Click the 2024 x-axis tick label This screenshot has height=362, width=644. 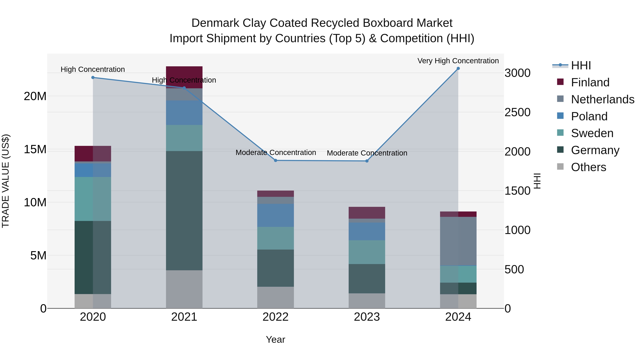pyautogui.click(x=458, y=317)
